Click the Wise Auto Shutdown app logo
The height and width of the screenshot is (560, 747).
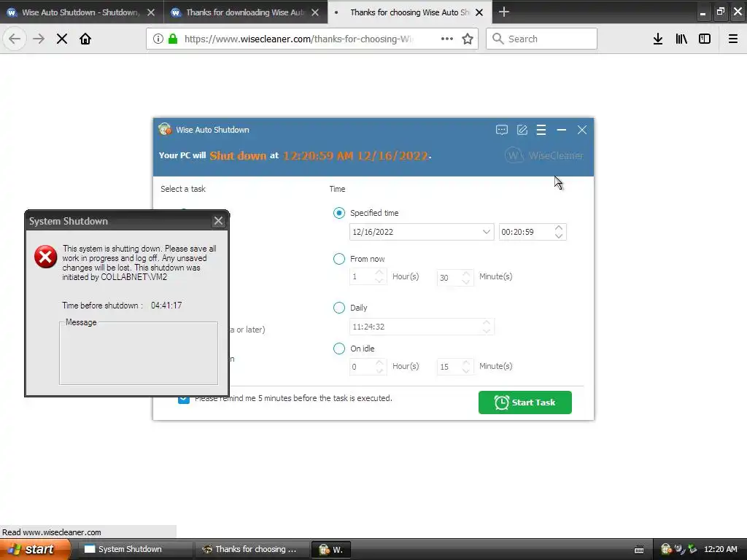(166, 129)
